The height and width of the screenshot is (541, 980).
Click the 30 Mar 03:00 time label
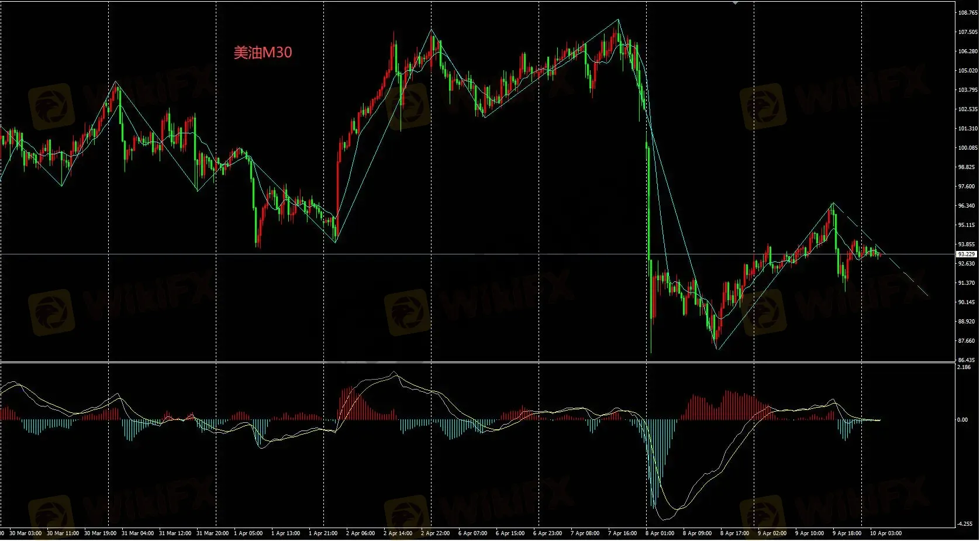(25, 533)
